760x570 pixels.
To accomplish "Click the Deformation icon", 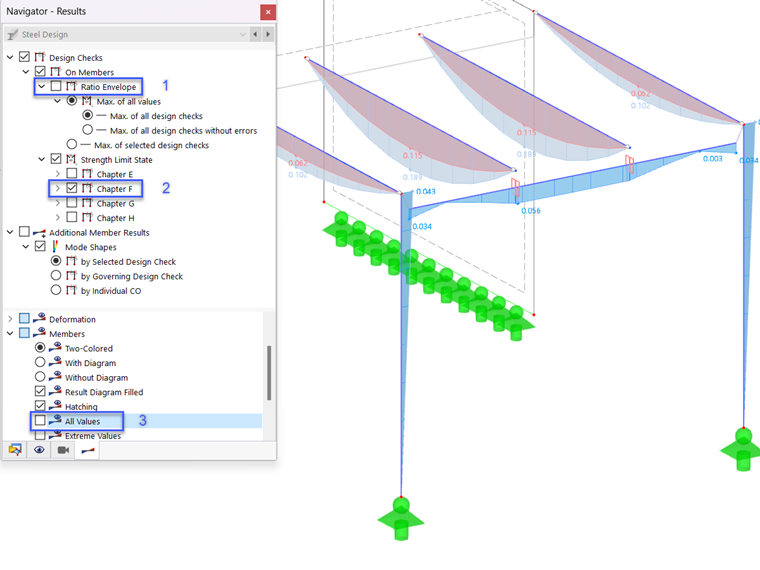I will point(39,318).
